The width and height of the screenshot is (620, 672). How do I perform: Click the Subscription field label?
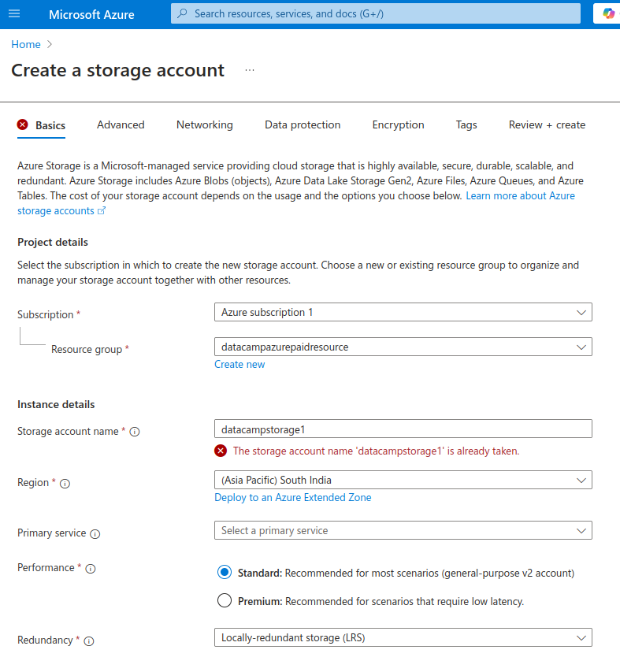46,314
